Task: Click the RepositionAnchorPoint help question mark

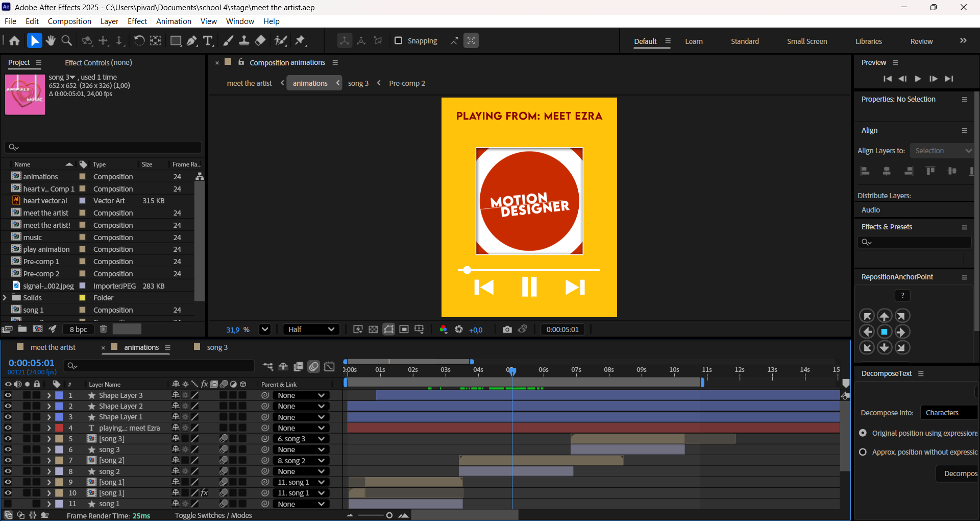Action: [x=902, y=295]
